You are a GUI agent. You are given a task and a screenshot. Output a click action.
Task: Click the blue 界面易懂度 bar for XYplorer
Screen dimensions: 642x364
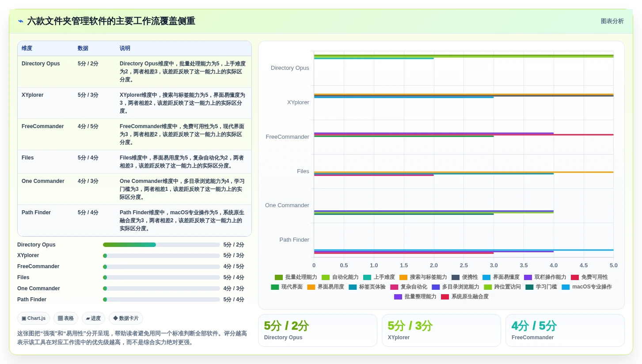(x=404, y=97)
